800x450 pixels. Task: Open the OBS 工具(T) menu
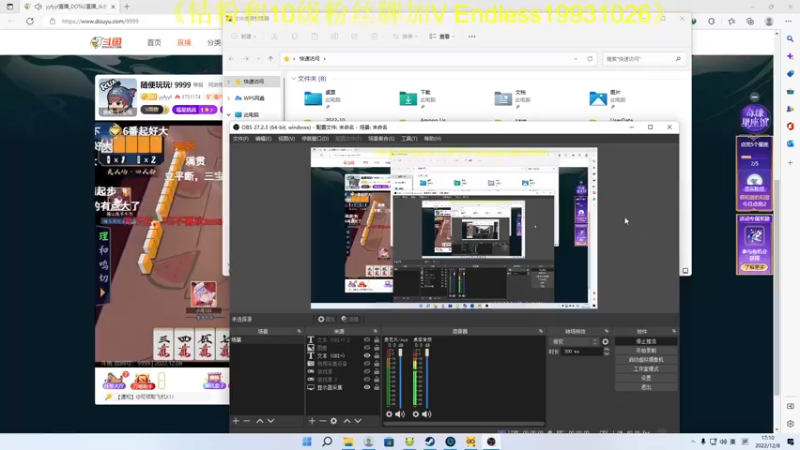point(409,139)
